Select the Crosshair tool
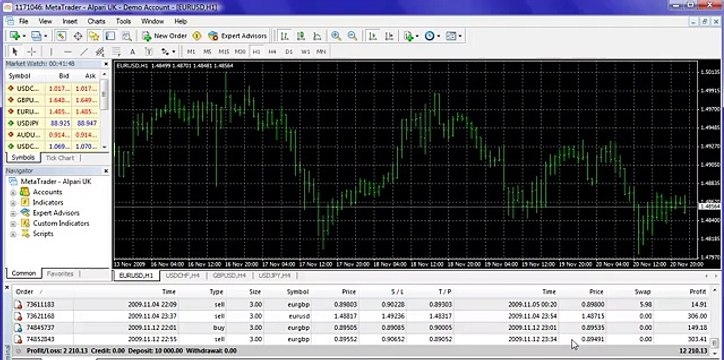Viewport: 724px width, 360px height. [x=31, y=51]
